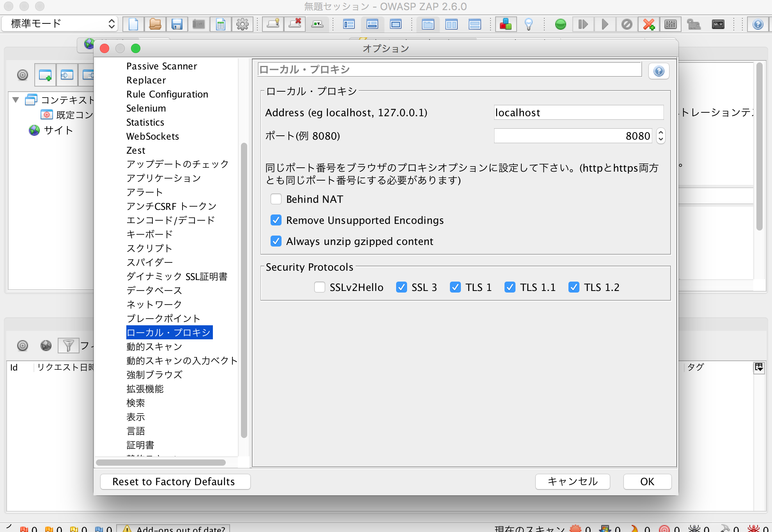Confirm options with the OK button

[x=647, y=481]
